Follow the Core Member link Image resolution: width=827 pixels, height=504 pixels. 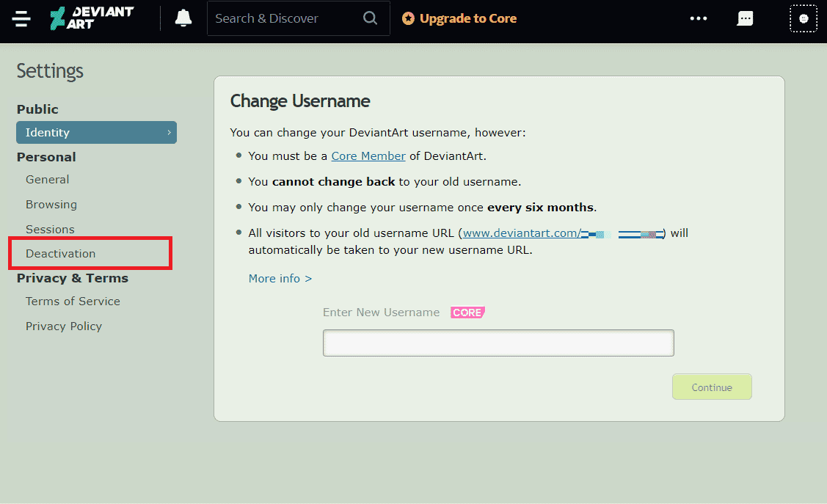[x=368, y=156]
